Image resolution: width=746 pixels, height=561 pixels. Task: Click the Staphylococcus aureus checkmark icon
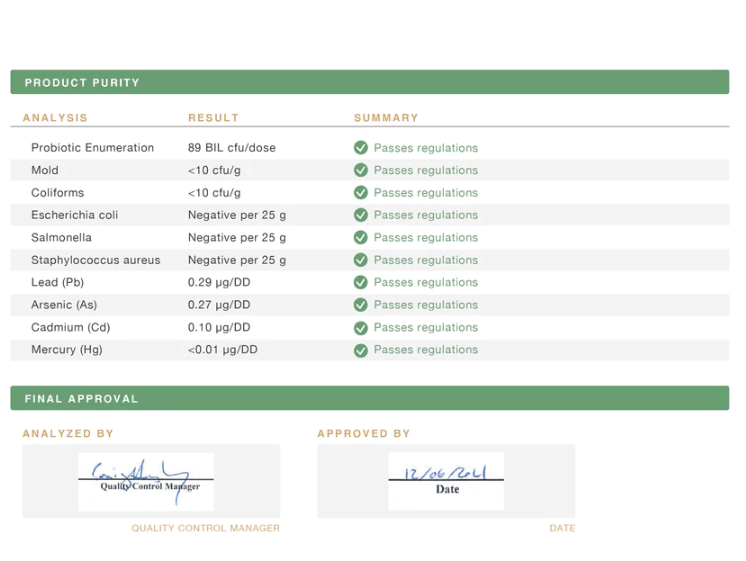[x=361, y=260]
